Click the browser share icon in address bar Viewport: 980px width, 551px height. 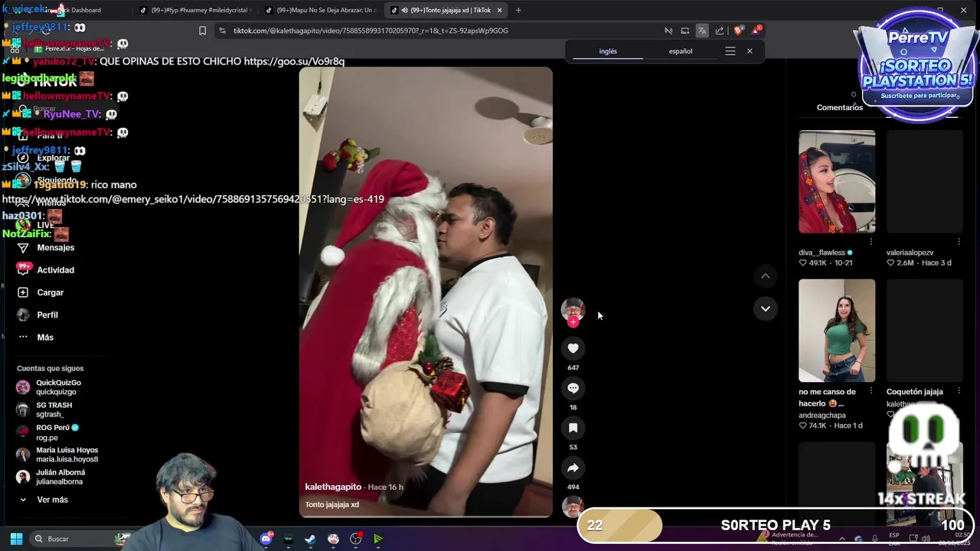(720, 31)
